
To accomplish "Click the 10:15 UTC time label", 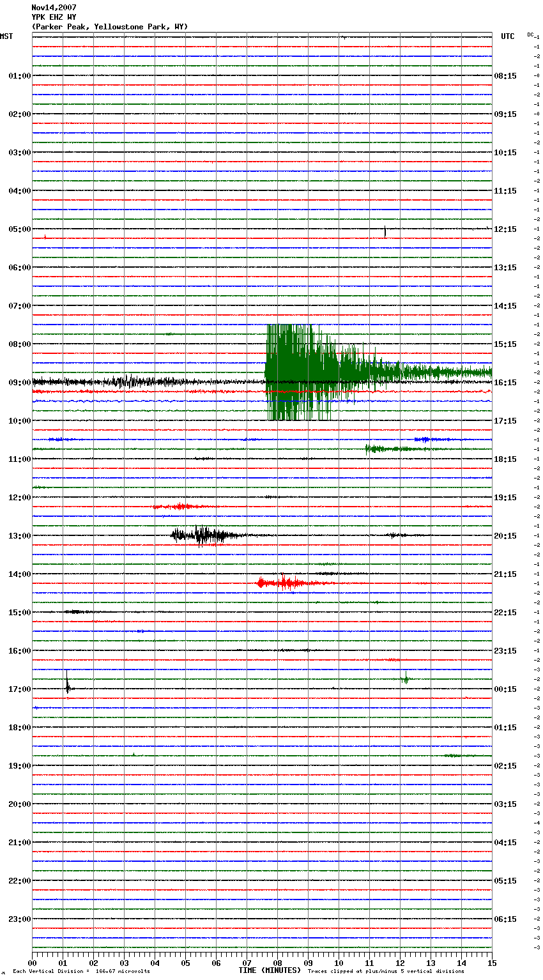I will [505, 153].
